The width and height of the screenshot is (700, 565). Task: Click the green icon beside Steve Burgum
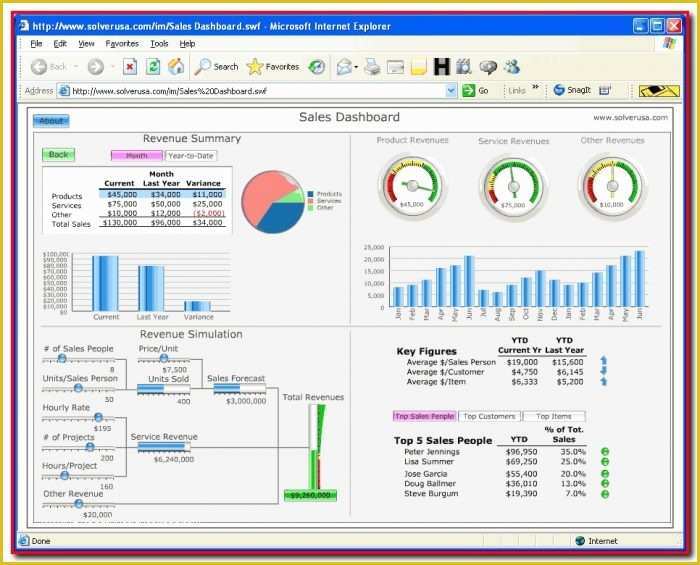coord(605,494)
